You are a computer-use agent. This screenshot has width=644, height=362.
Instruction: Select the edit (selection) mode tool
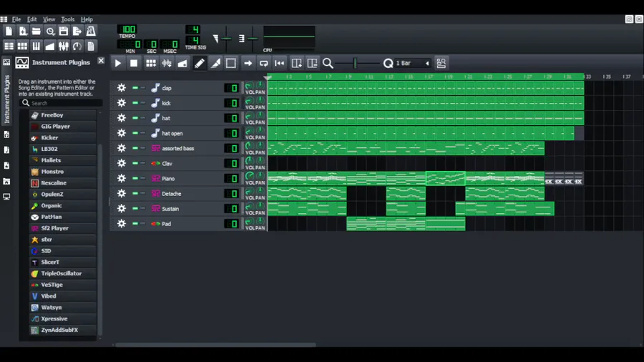pos(231,63)
